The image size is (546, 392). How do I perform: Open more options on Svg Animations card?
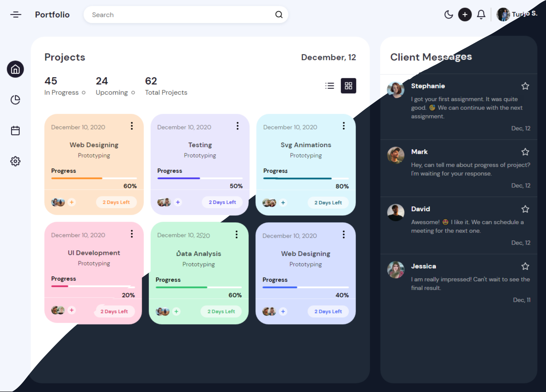(344, 126)
